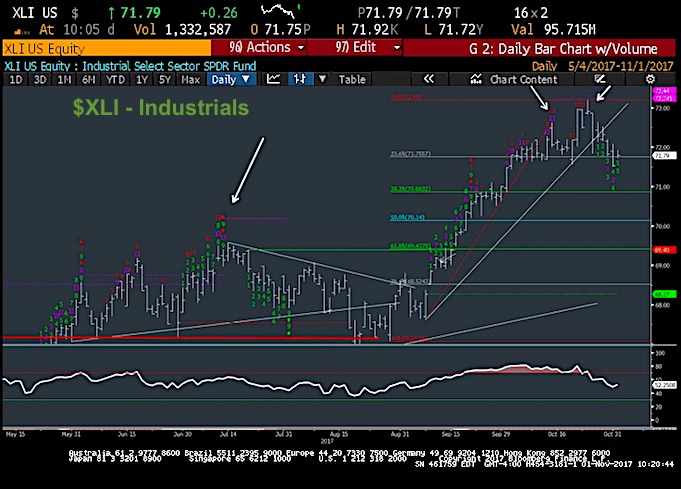Select the 5Y time range
Image resolution: width=681 pixels, height=489 pixels.
coord(165,79)
